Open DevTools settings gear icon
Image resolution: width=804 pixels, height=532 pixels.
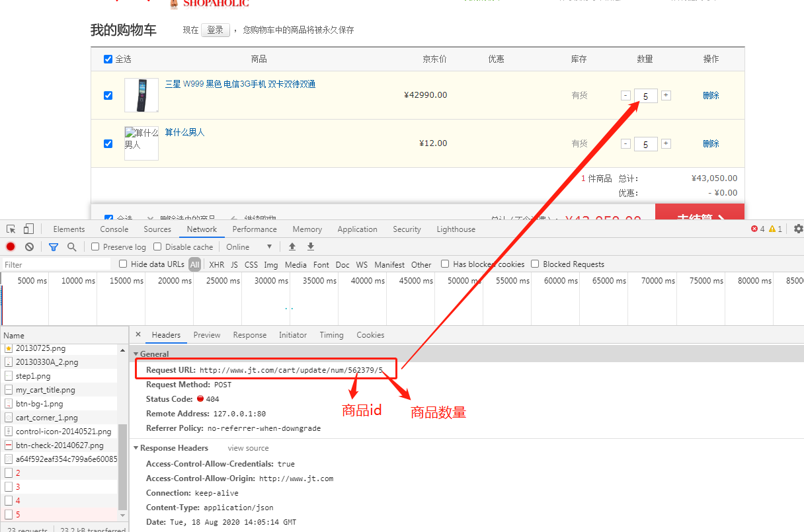coord(798,229)
